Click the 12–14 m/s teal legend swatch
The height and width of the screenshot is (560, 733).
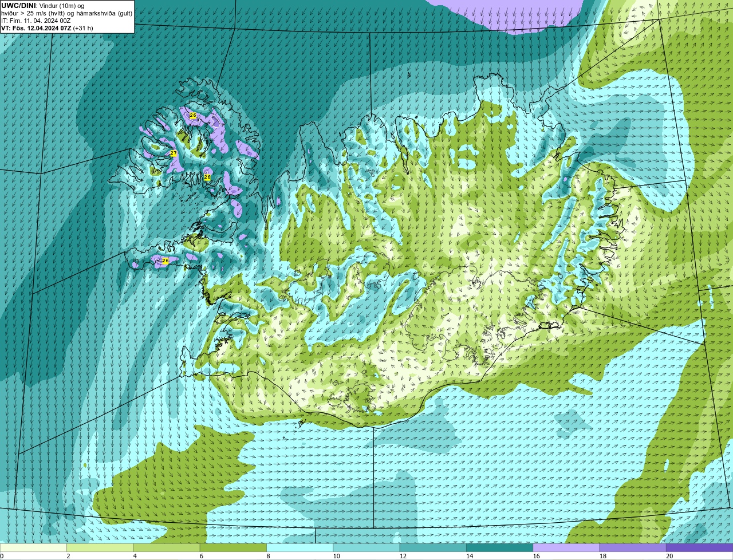point(433,547)
